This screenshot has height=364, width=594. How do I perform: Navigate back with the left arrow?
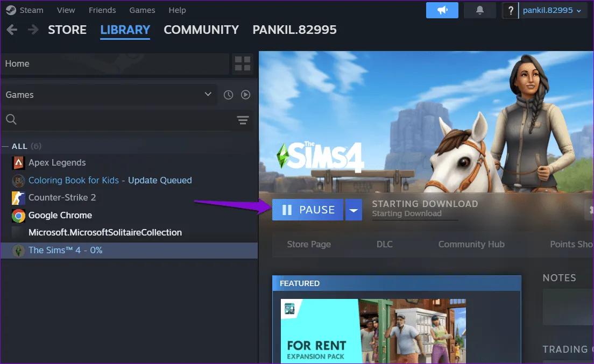coord(11,30)
